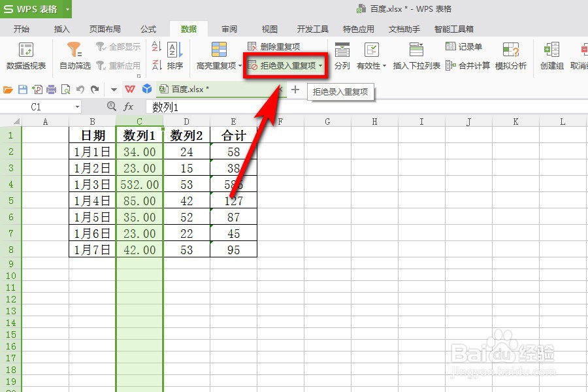Switch to the 公式 ribbon tab

pos(148,29)
